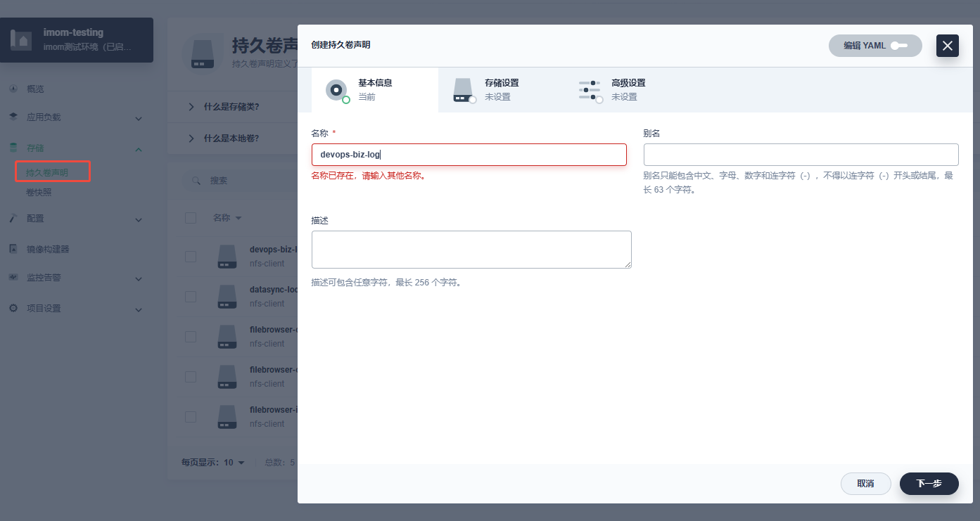Click the 名称 name input field
The height and width of the screenshot is (521, 980).
point(469,155)
